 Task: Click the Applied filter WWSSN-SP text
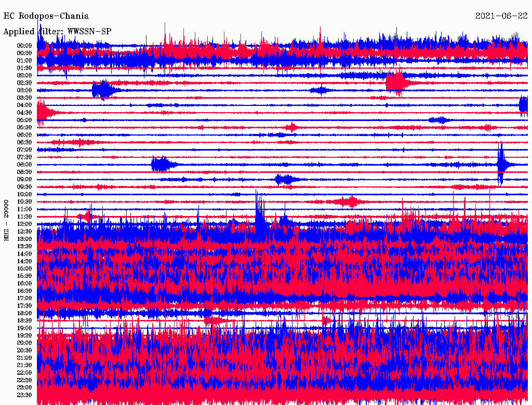pos(57,31)
